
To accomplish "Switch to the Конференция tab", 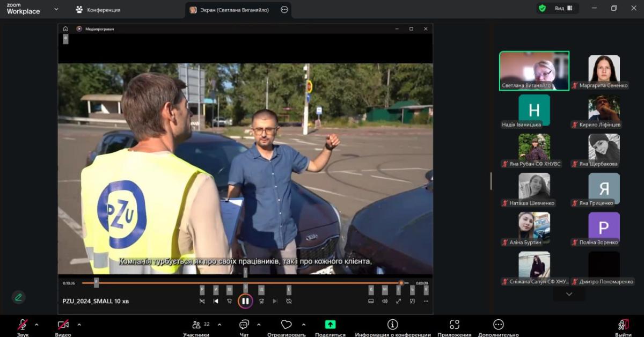I will (98, 10).
